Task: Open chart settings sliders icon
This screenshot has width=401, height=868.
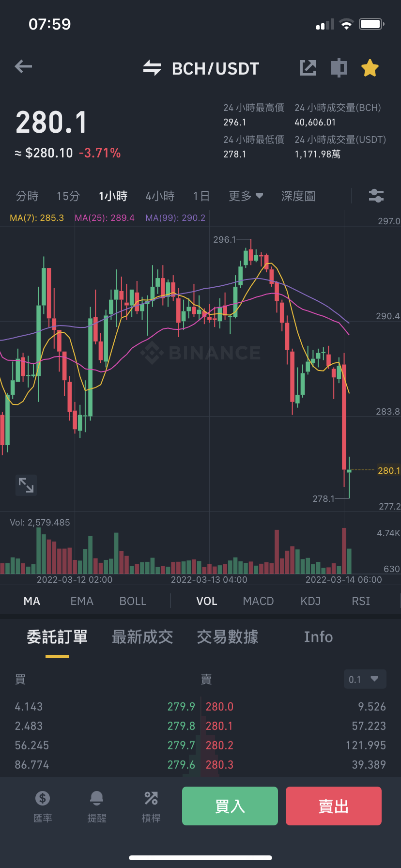Action: 376,196
